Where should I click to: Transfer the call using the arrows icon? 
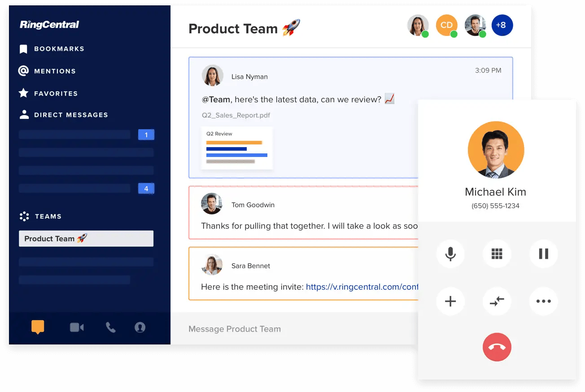[x=497, y=301]
